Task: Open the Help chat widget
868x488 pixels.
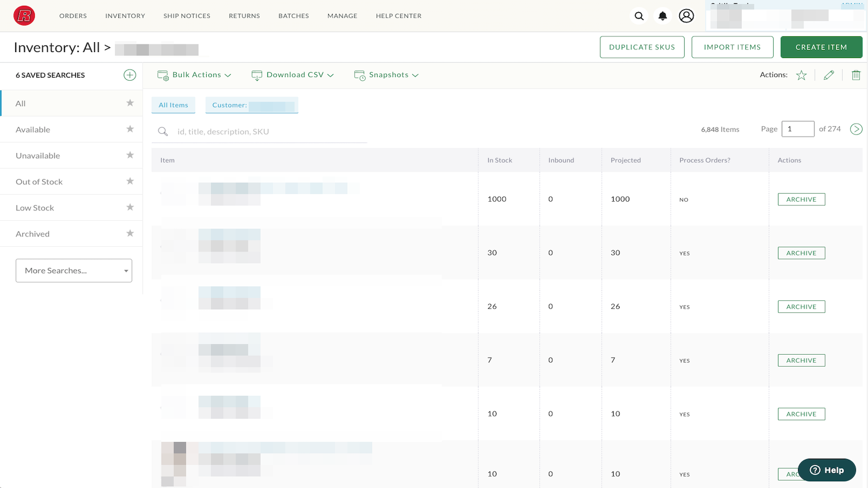Action: pyautogui.click(x=826, y=470)
